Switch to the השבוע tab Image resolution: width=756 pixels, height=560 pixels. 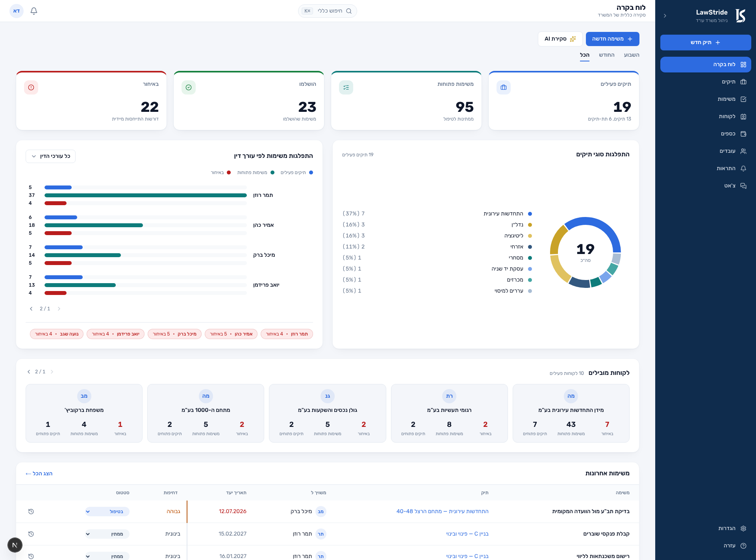pos(632,55)
